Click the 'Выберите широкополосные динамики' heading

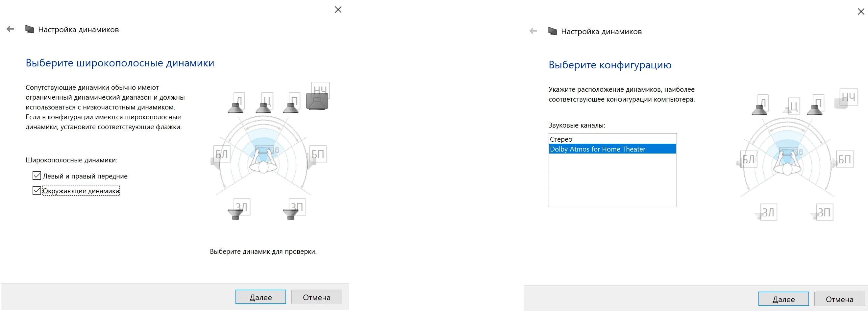tap(120, 63)
